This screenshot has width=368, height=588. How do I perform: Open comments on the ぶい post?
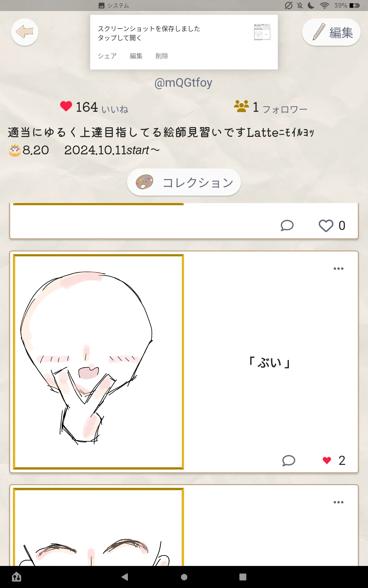point(289,461)
